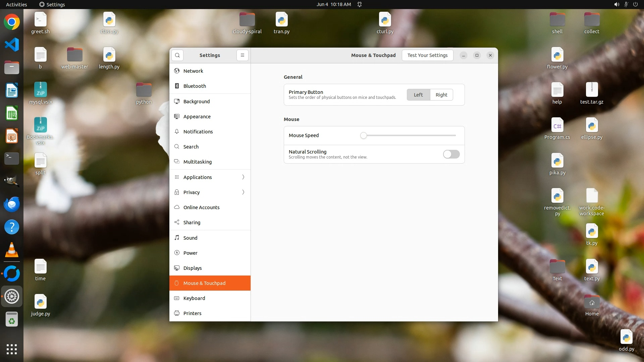644x362 pixels.
Task: Select Keyboard in the settings sidebar
Action: click(x=194, y=298)
